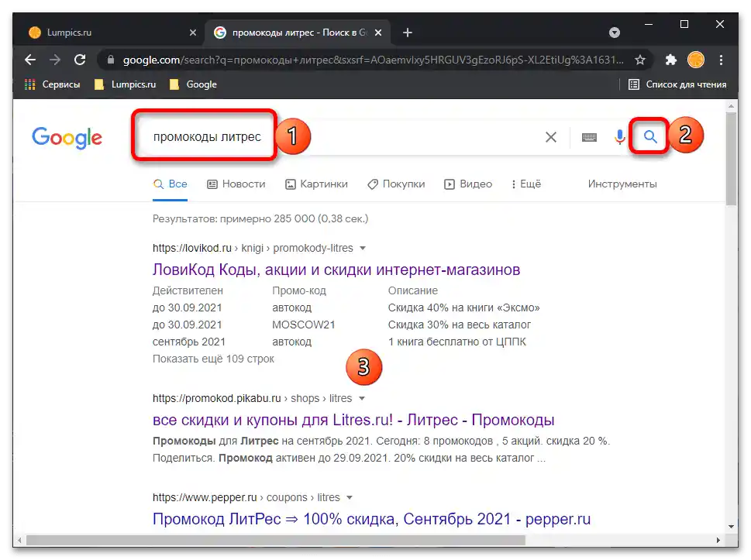Screen dimensions: 751x560
Task: Maximize the Chrome window
Action: [x=684, y=25]
